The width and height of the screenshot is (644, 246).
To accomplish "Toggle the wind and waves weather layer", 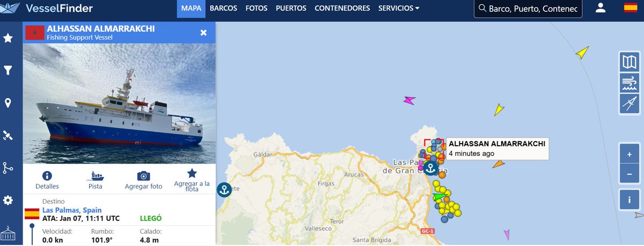I will tap(628, 83).
